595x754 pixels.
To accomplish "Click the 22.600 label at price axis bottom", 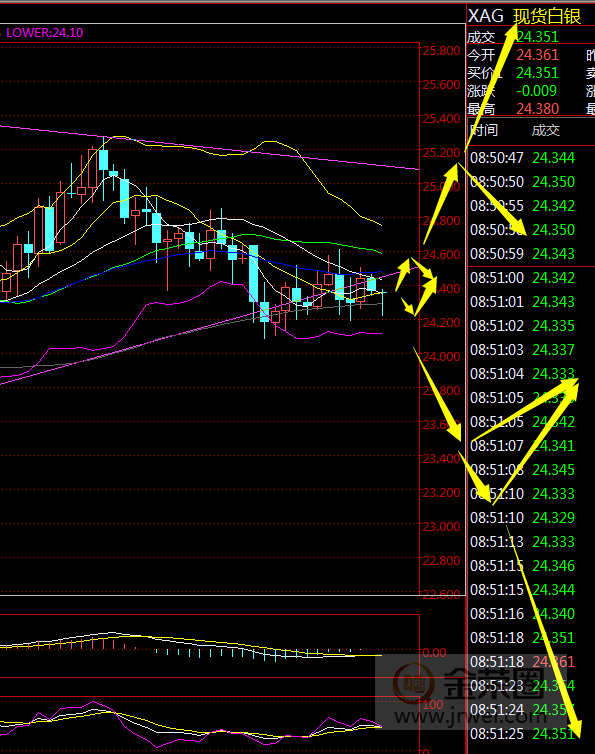I will pyautogui.click(x=441, y=595).
